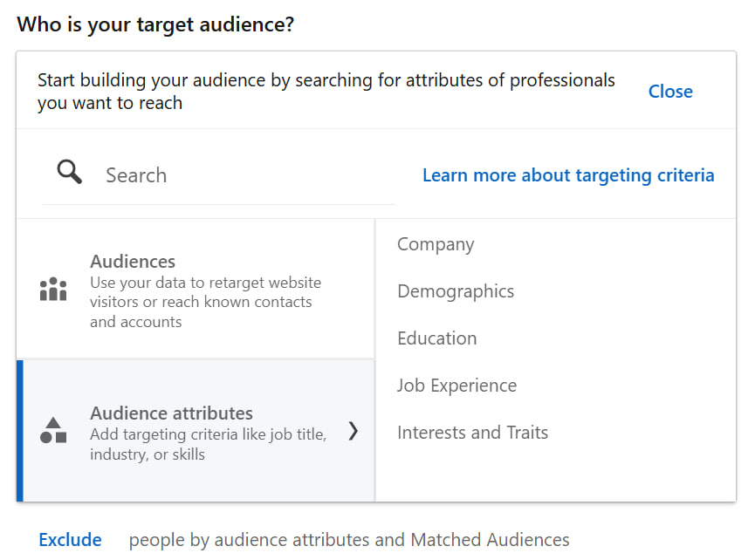755x560 pixels.
Task: Click the Audience attributes shapes icon
Action: (x=53, y=430)
